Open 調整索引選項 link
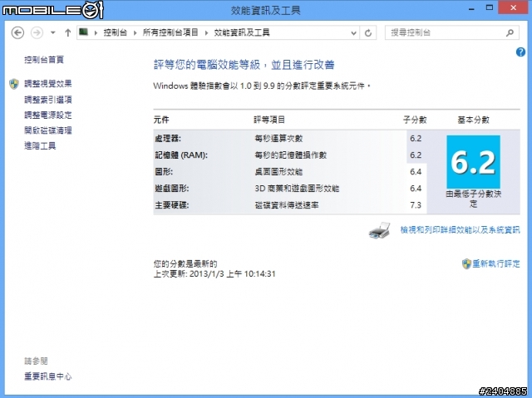The width and height of the screenshot is (532, 398). [48, 100]
